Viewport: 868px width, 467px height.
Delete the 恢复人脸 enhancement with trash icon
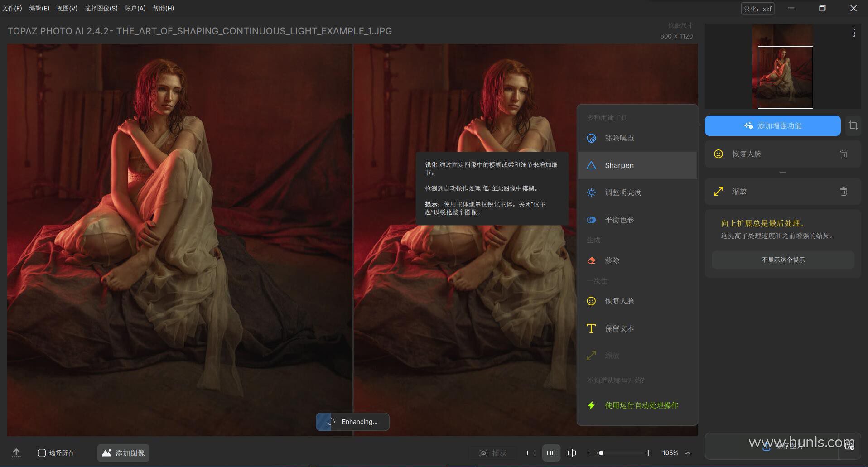point(843,154)
